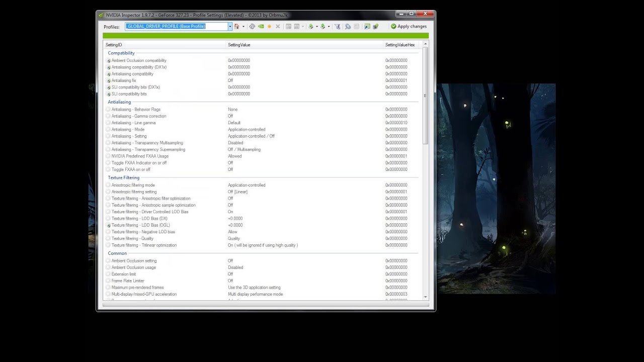Image resolution: width=644 pixels, height=362 pixels.
Task: Open the dropdown arrow next to home icon
Action: [x=244, y=26]
